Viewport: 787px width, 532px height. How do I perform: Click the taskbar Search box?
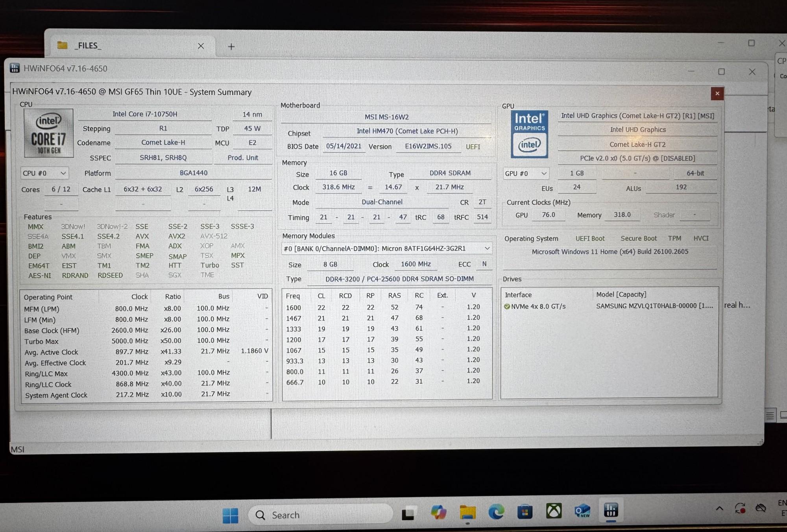pos(320,515)
